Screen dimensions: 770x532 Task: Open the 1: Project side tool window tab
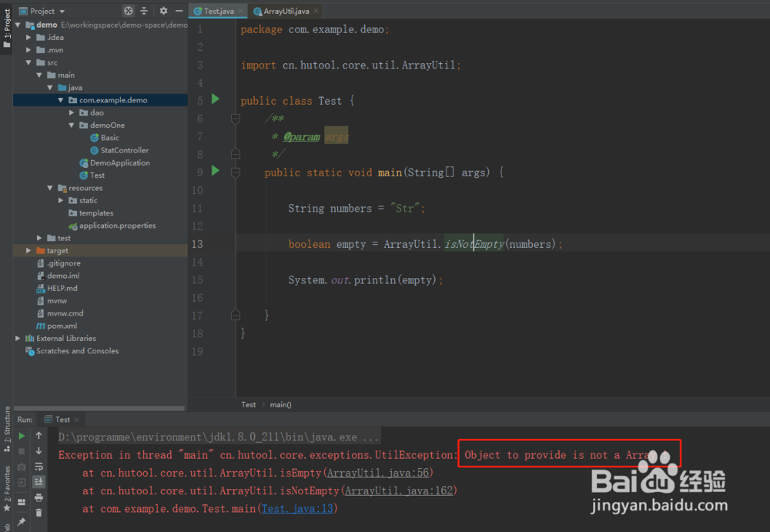(7, 28)
